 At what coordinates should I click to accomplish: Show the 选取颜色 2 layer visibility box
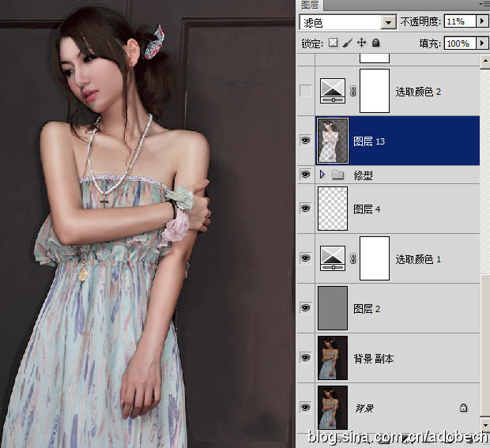pos(305,92)
